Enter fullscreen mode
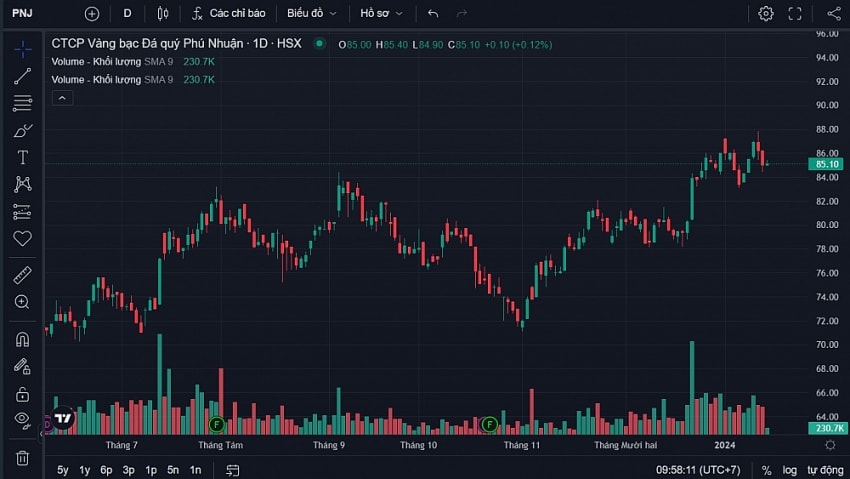The width and height of the screenshot is (850, 479). pyautogui.click(x=795, y=14)
